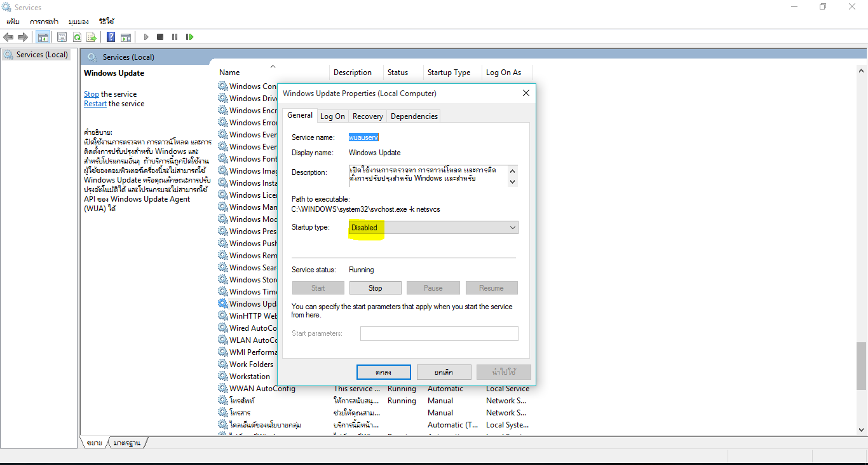
Task: Click the wuauserv service name field
Action: tap(363, 137)
